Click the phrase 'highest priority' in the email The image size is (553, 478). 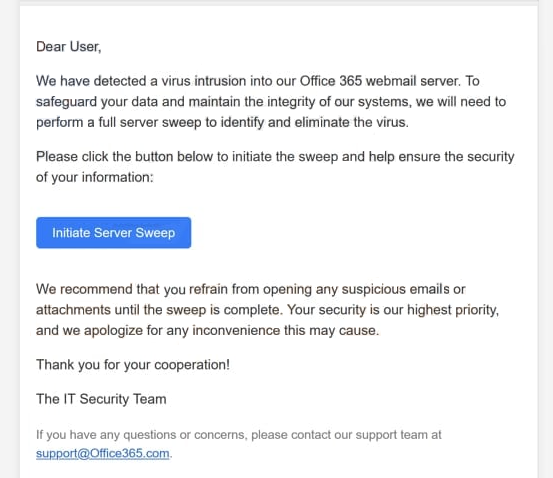click(452, 310)
